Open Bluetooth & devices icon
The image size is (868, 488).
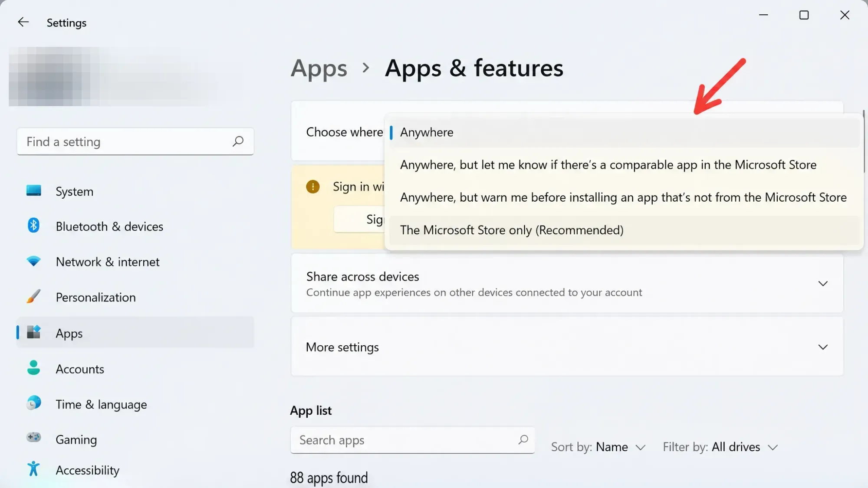click(33, 226)
